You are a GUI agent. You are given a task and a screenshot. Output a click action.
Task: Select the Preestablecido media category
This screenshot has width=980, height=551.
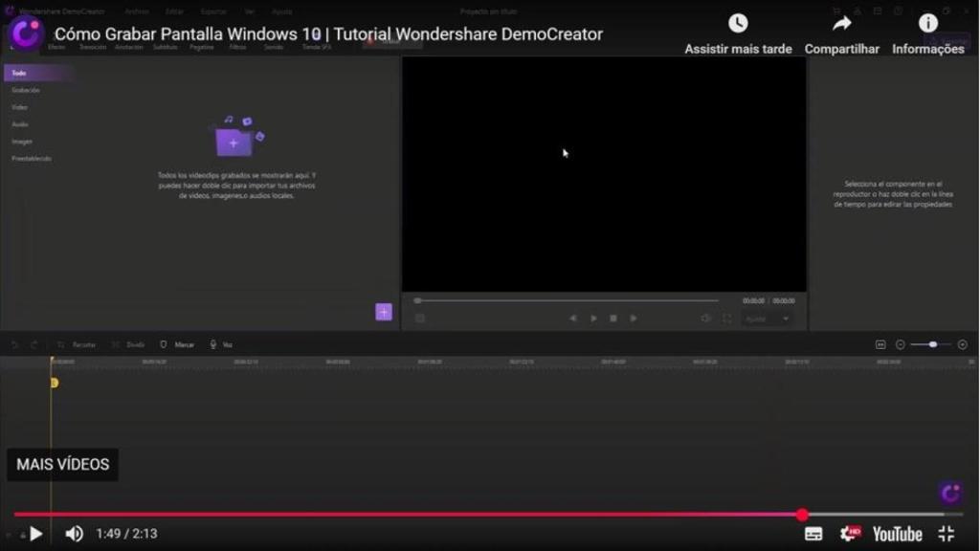[32, 159]
